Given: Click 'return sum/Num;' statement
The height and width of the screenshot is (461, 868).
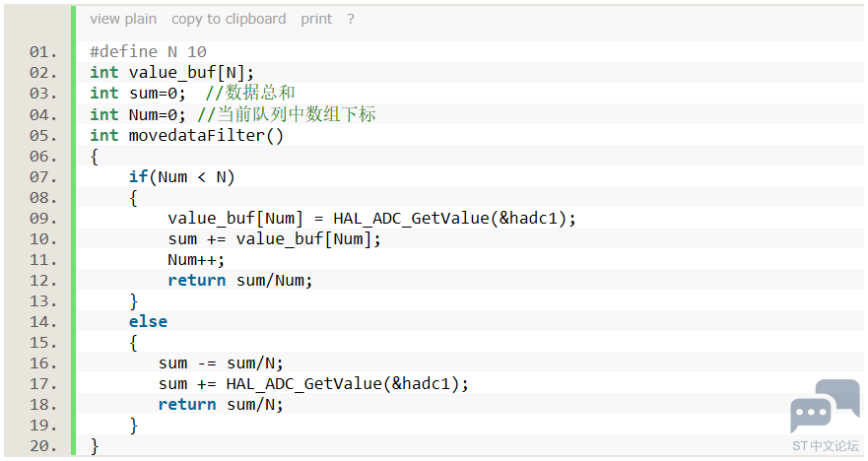Looking at the screenshot, I should (x=239, y=281).
